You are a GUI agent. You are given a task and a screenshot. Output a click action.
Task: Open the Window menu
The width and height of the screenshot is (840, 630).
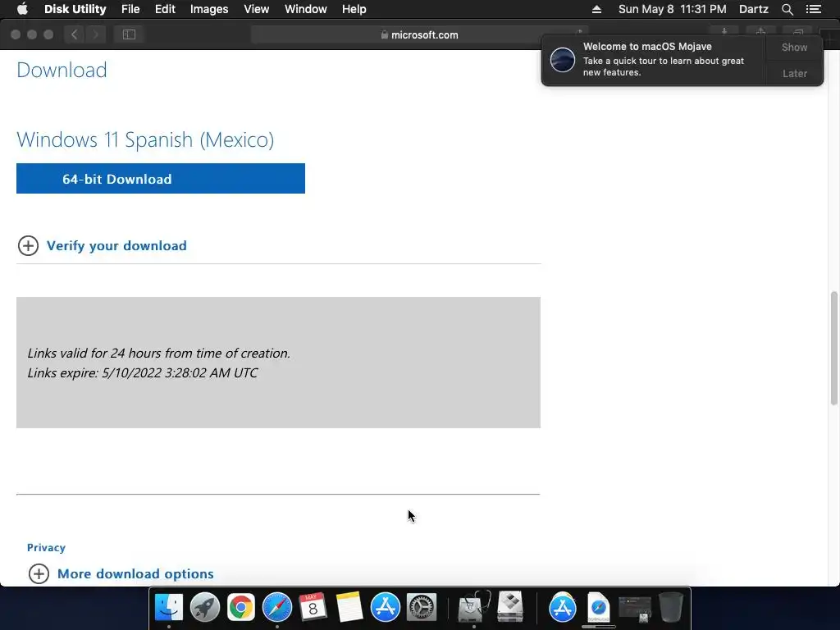coord(305,9)
